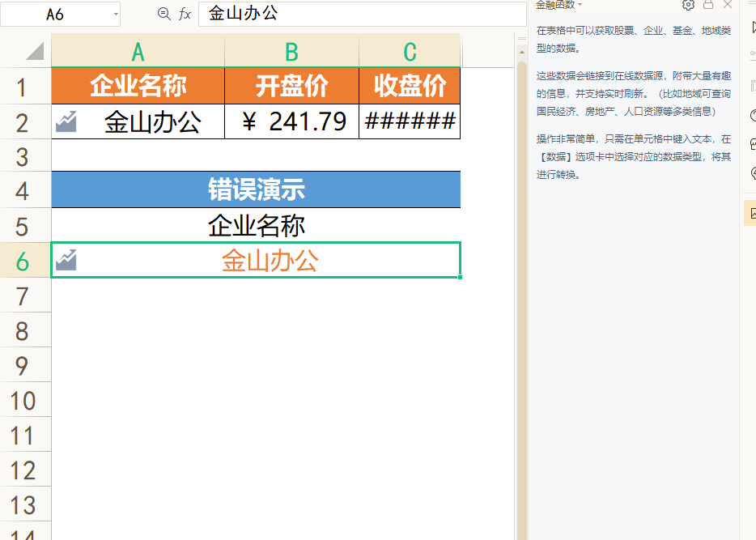Click the lock icon in panel header
756x540 pixels.
[707, 5]
